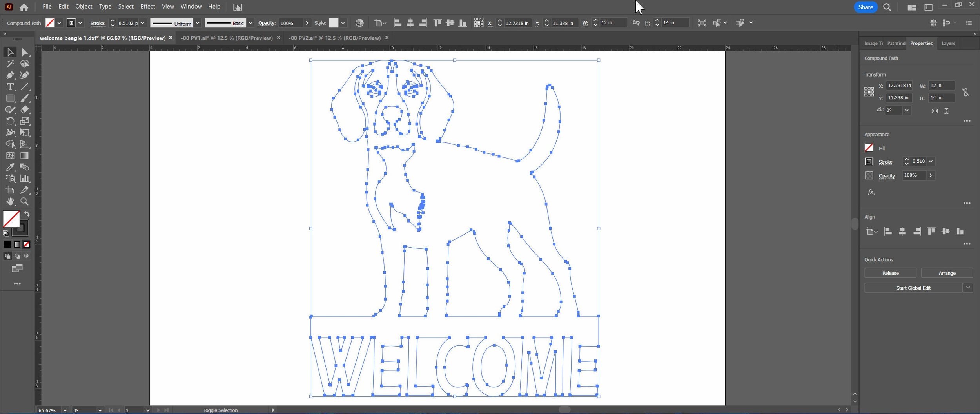The height and width of the screenshot is (414, 980).
Task: Switch to the -00 PV1.ai document tab
Action: 227,38
